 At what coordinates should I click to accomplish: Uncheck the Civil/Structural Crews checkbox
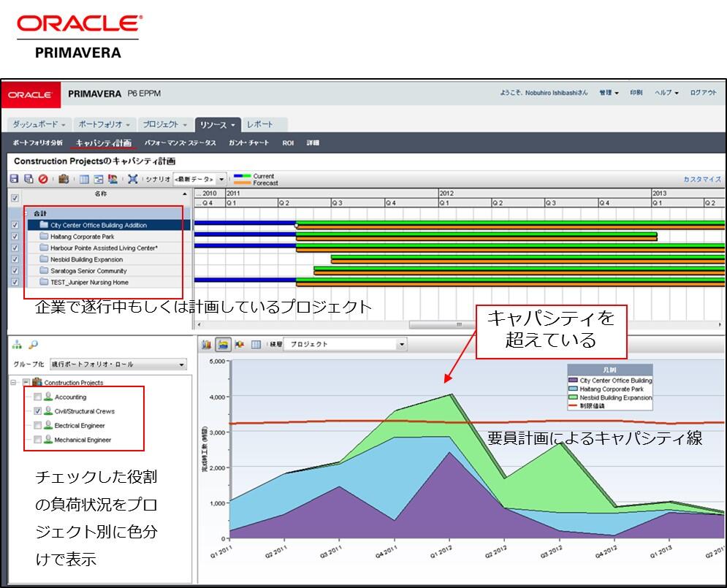pos(37,411)
